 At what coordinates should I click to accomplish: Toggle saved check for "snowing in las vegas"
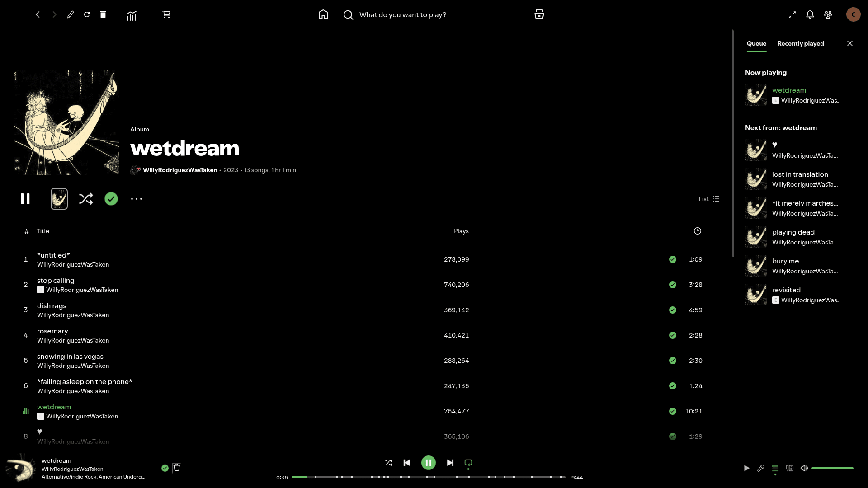coord(673,361)
